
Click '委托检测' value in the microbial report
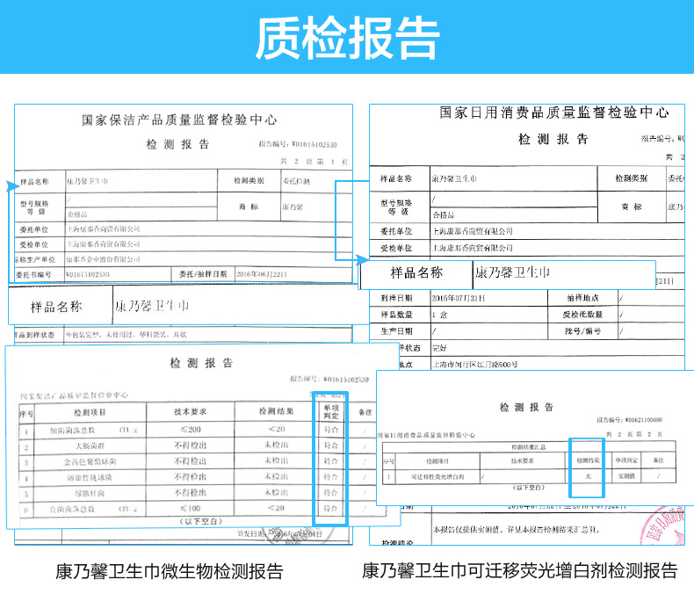297,182
